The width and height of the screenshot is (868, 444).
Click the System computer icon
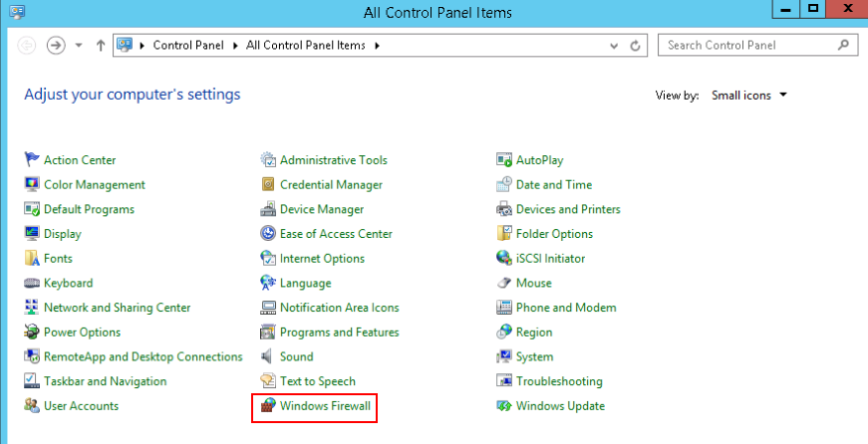point(504,356)
